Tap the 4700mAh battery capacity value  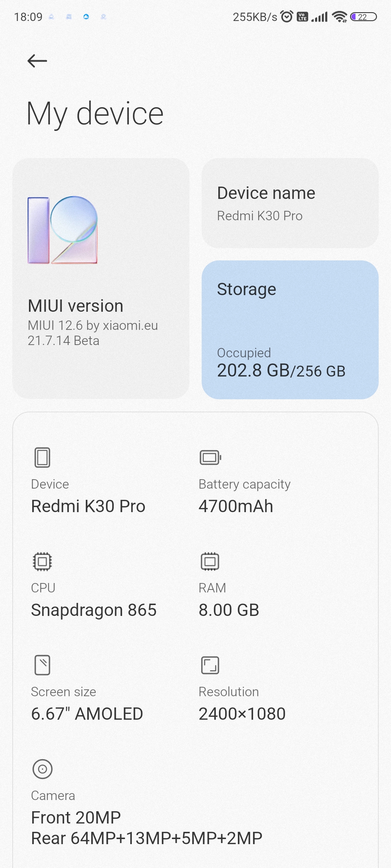point(236,506)
